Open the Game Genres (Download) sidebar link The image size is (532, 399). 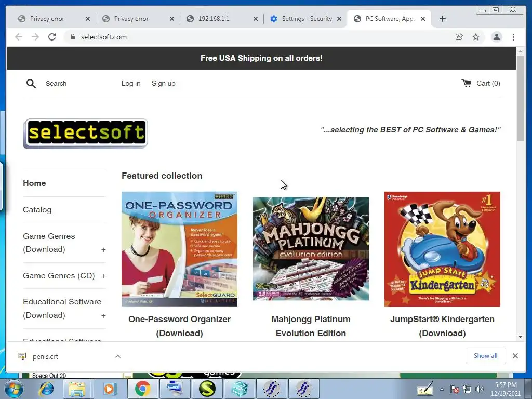click(49, 243)
